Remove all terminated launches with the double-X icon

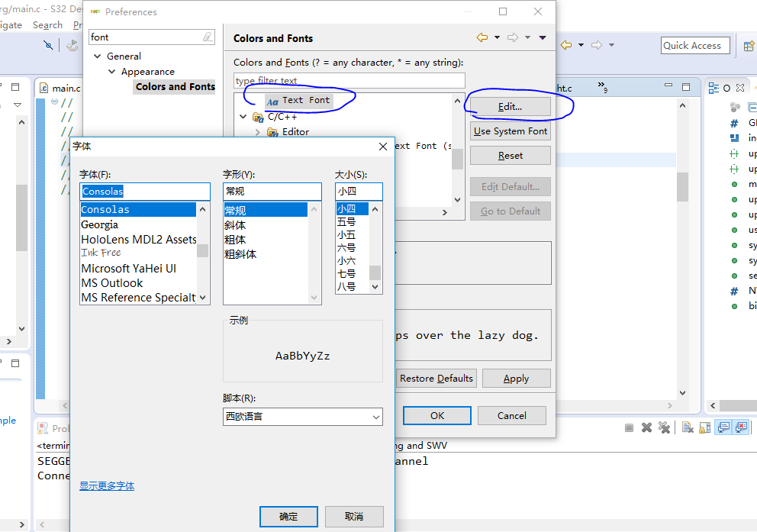click(x=664, y=427)
